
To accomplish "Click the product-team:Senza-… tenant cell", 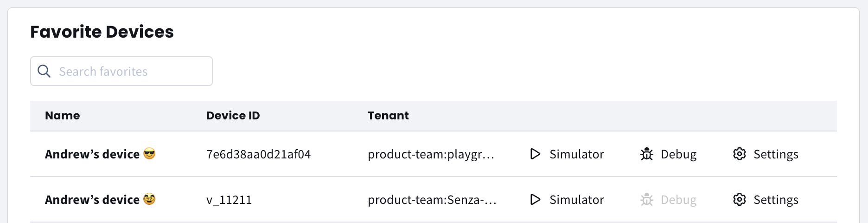I will pos(432,200).
